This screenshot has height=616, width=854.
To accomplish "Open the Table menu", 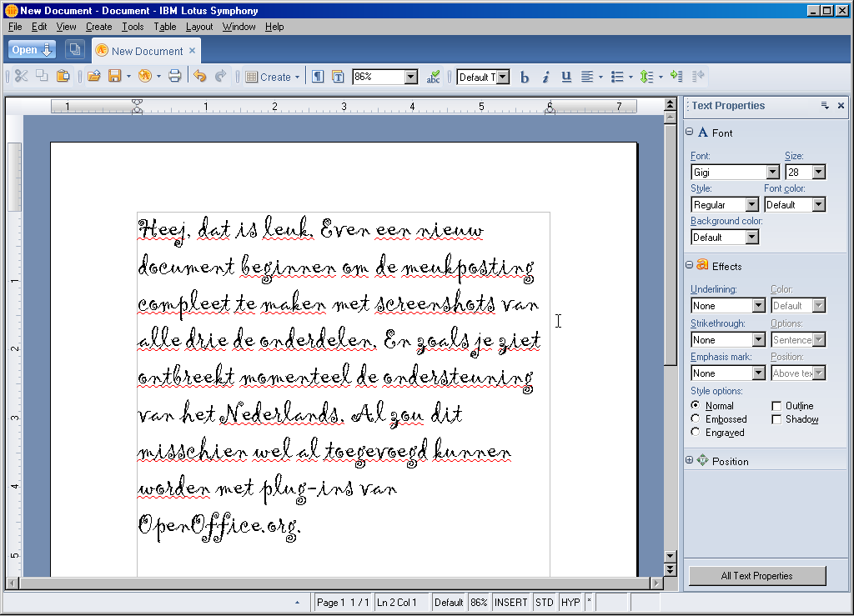I will point(165,27).
